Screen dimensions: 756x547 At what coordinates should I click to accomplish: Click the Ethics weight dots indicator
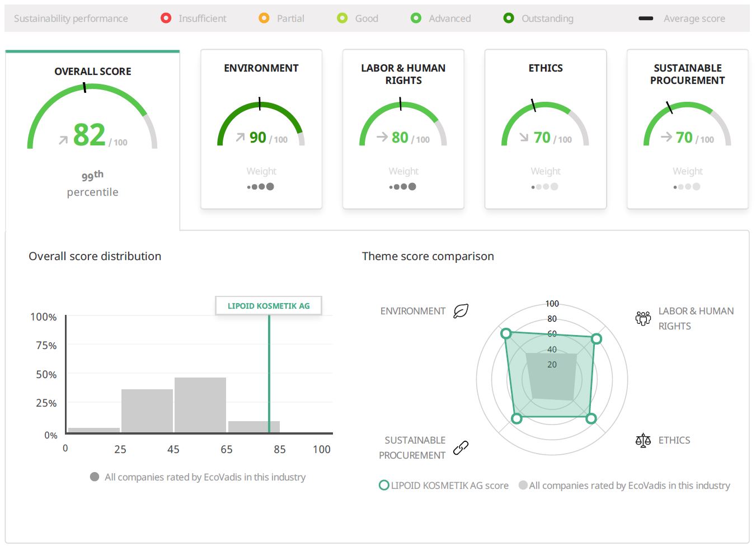(x=545, y=187)
